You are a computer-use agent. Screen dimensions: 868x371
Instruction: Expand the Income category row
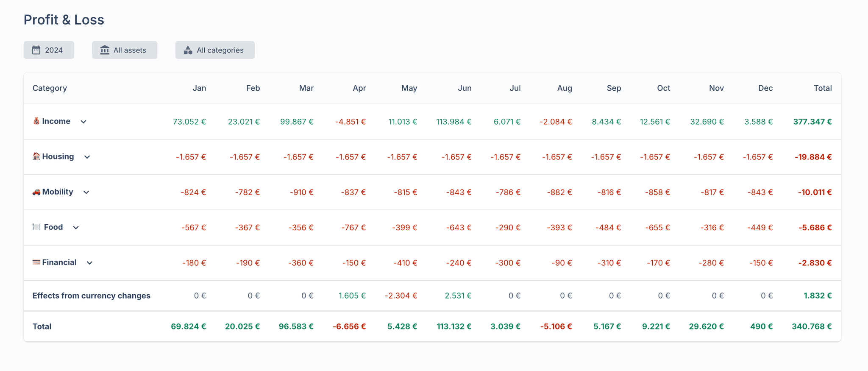[83, 122]
